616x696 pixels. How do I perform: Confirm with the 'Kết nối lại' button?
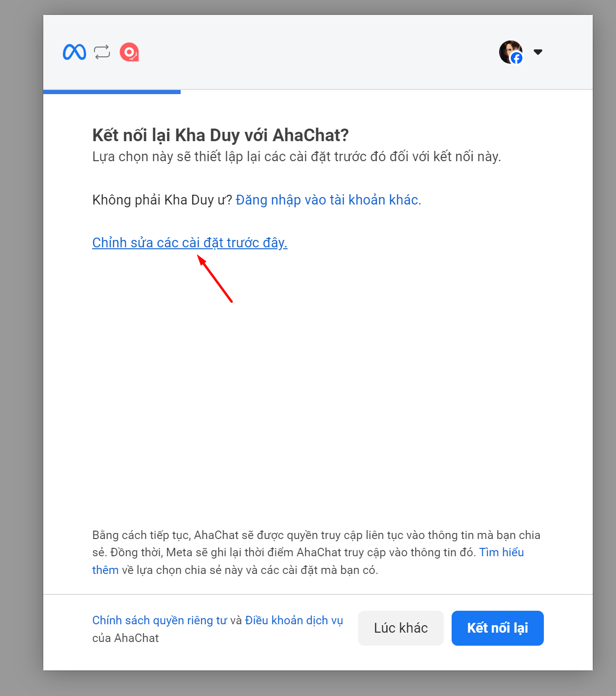498,628
